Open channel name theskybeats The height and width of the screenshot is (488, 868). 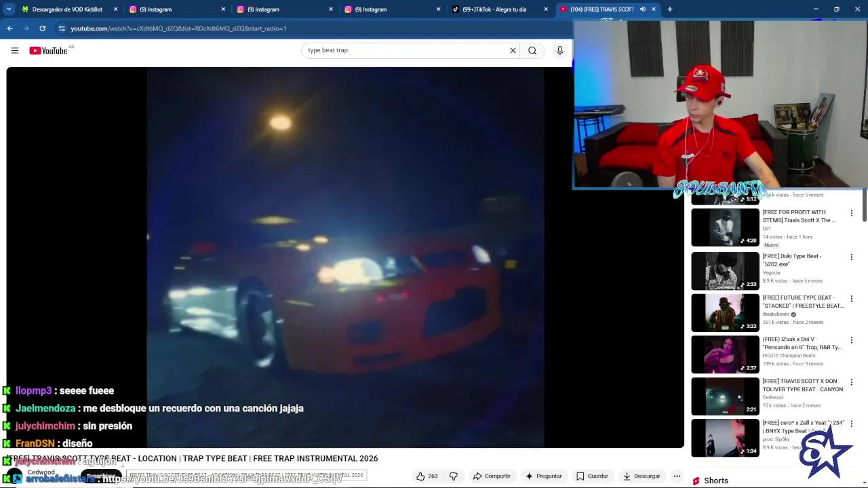tap(776, 314)
